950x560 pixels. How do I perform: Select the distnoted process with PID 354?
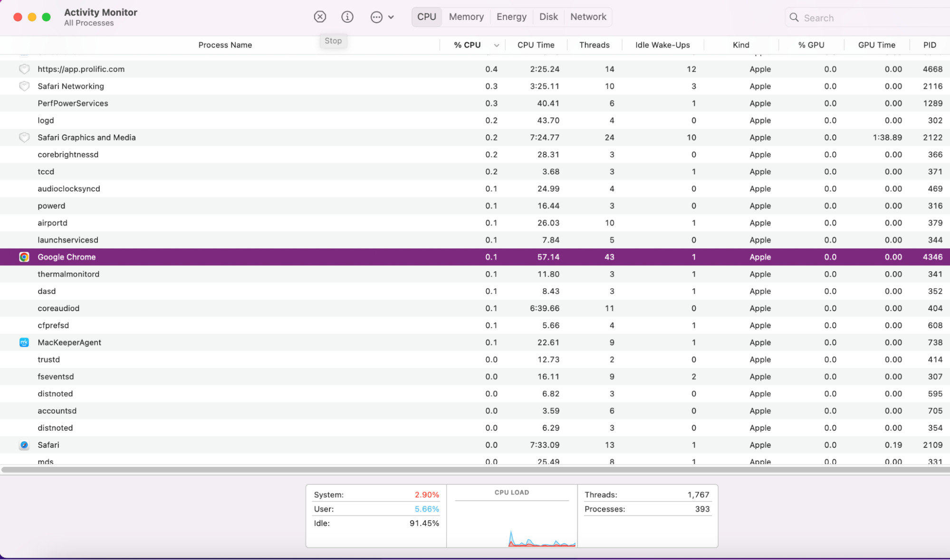(475, 428)
